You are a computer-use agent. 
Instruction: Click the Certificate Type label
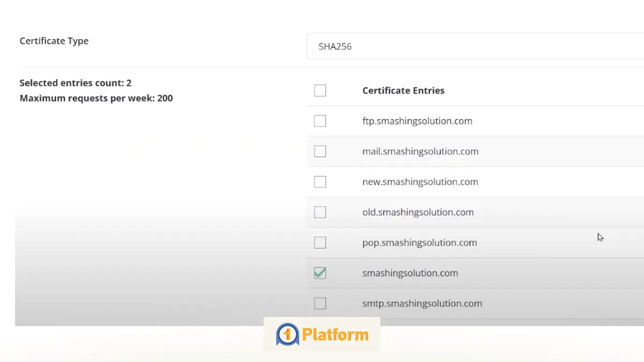coord(54,40)
